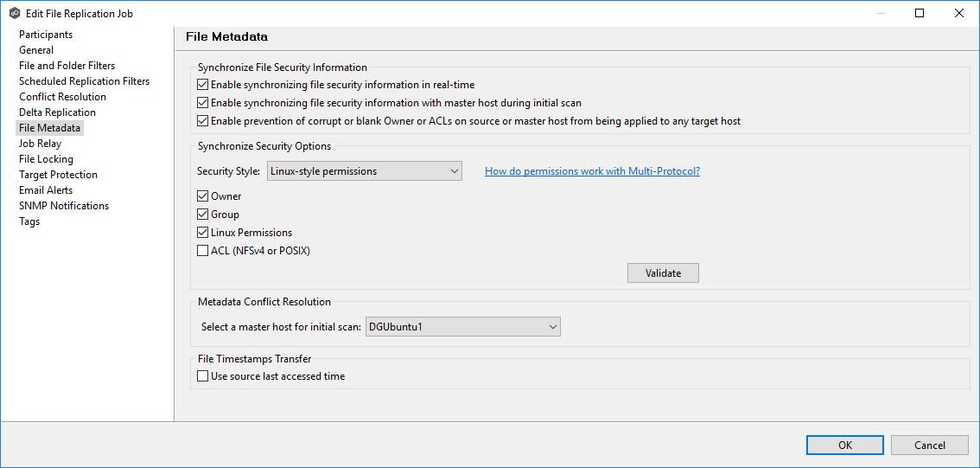Go to File and Folder Filters

tap(67, 66)
